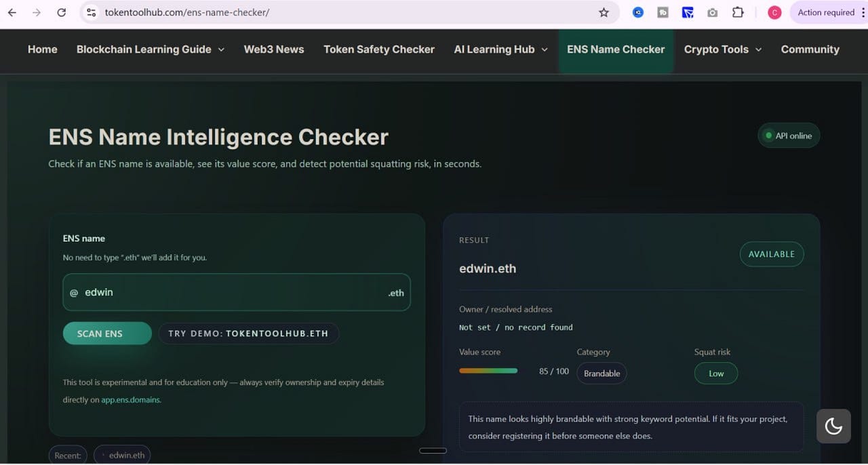Viewport: 868px width, 465px height.
Task: Open the blue circular extension icon
Action: click(638, 12)
